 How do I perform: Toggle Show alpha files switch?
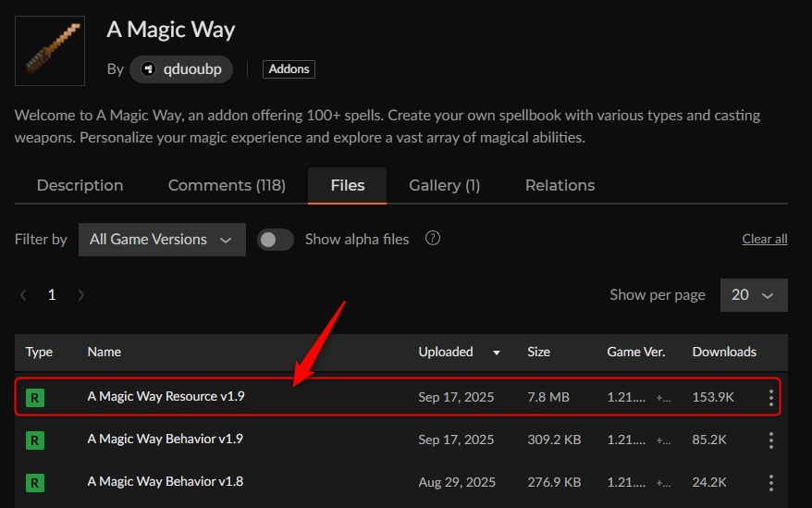click(275, 240)
